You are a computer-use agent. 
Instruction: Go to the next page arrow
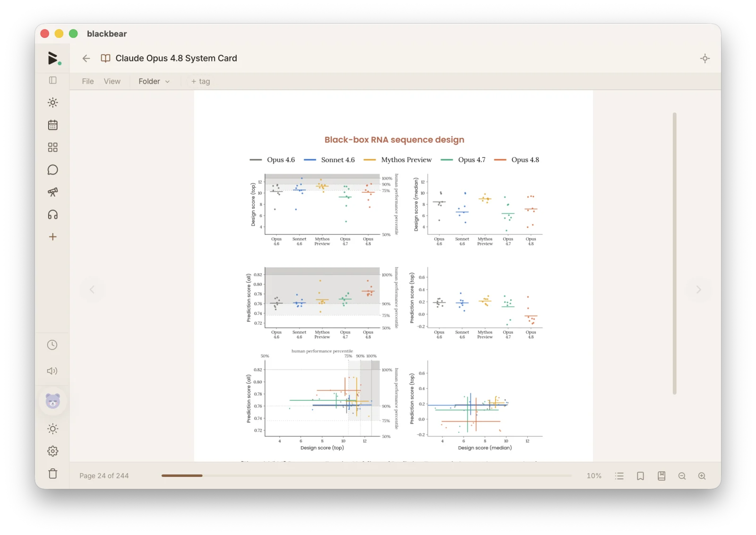(x=698, y=289)
